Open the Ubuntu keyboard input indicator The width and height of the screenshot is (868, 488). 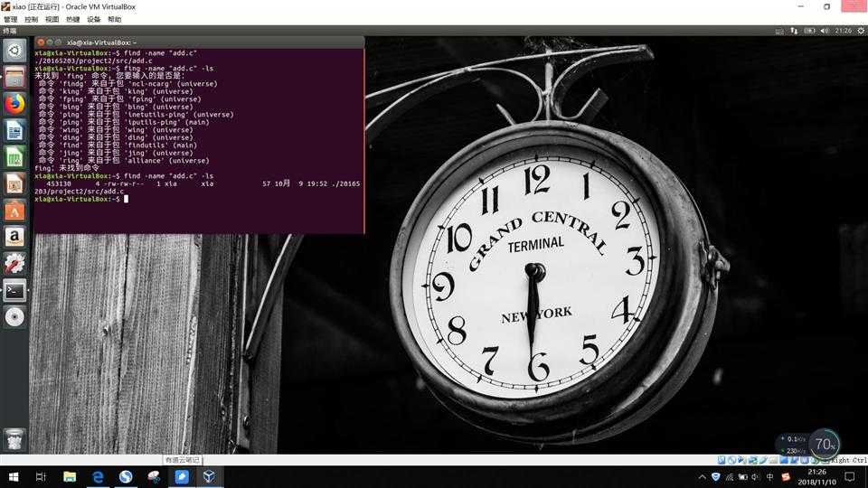[779, 31]
